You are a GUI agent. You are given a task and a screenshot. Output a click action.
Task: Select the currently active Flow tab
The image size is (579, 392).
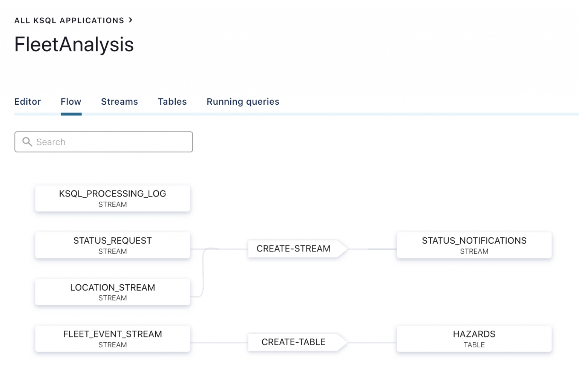(71, 102)
